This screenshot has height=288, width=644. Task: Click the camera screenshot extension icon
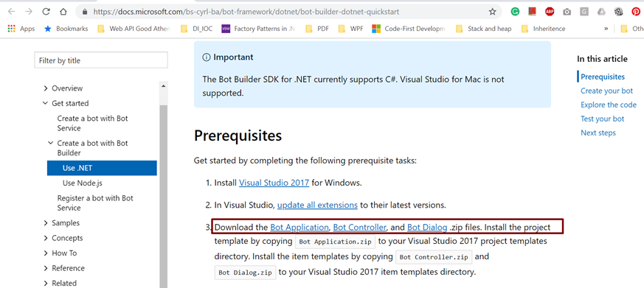pos(567,12)
